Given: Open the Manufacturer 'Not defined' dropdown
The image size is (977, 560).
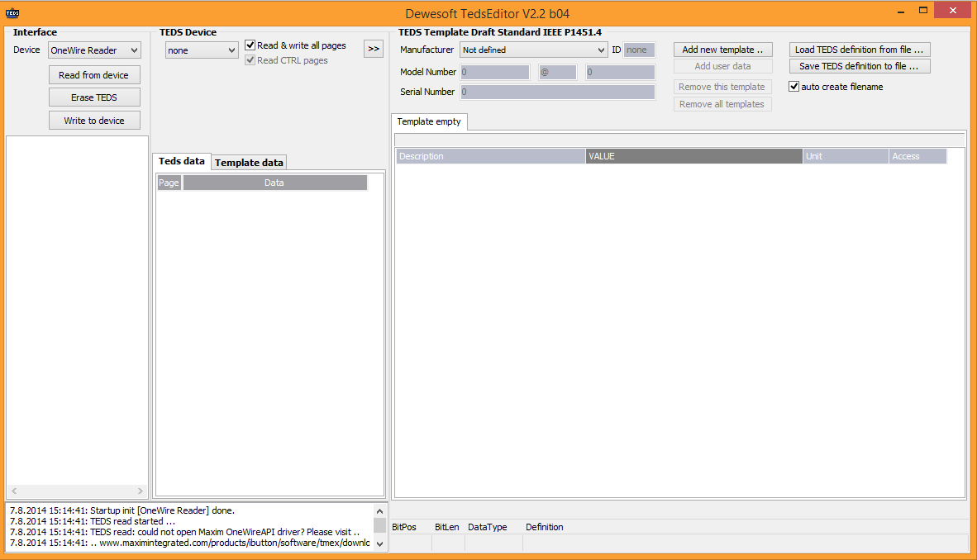Looking at the screenshot, I should coord(533,50).
